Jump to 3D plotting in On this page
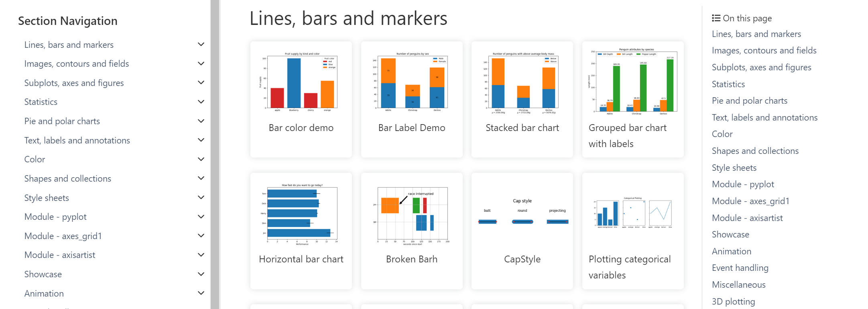The width and height of the screenshot is (868, 309). pos(733,302)
